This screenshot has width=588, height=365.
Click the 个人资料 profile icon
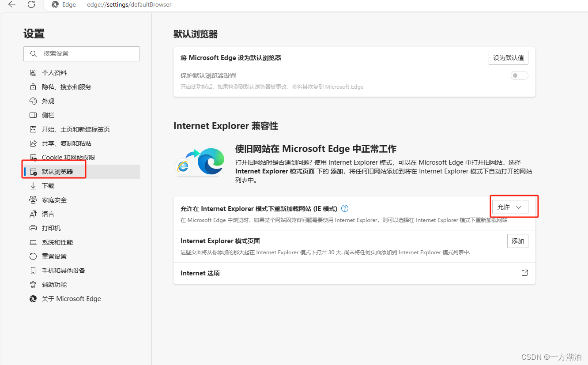click(33, 73)
